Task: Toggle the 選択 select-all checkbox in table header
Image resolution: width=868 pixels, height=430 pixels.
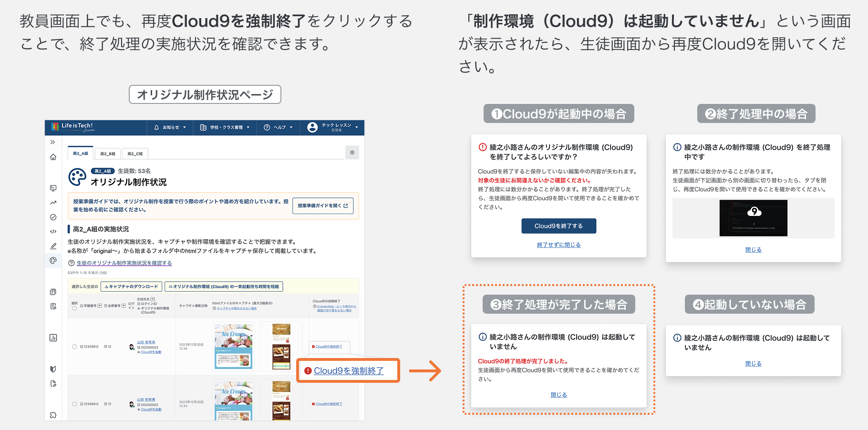Action: coord(74,308)
